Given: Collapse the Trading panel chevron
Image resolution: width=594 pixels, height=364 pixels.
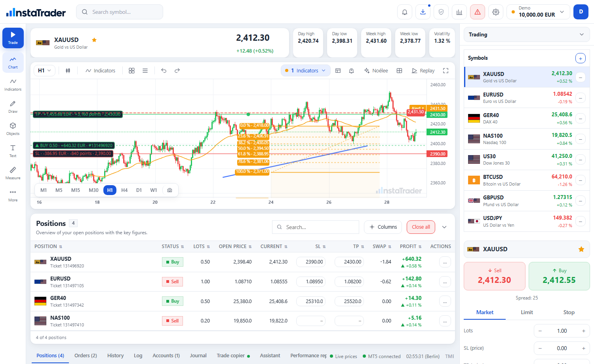Looking at the screenshot, I should point(582,34).
